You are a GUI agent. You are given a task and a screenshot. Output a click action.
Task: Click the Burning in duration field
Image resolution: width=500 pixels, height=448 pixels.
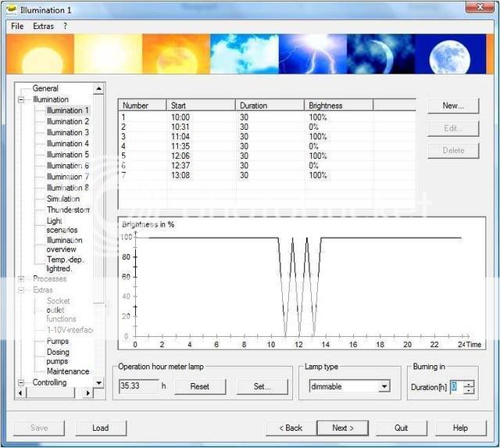click(455, 387)
